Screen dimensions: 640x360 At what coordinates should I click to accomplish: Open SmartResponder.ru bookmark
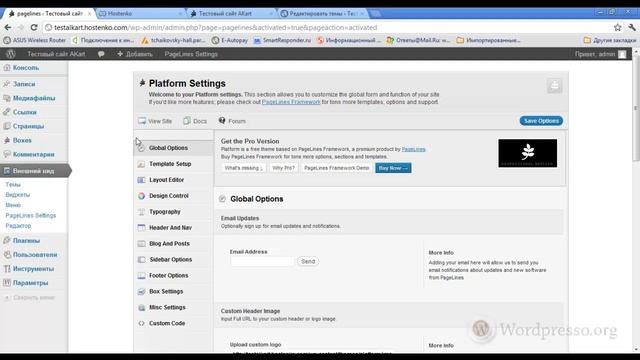(282, 40)
